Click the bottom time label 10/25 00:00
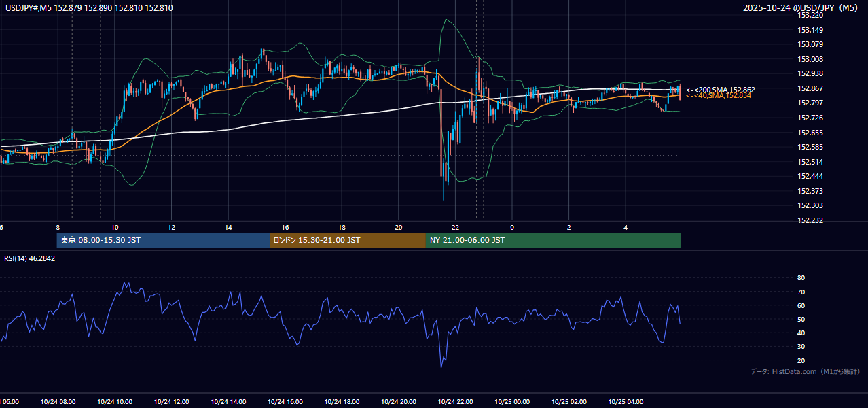This screenshot has height=408, width=868. [x=512, y=402]
